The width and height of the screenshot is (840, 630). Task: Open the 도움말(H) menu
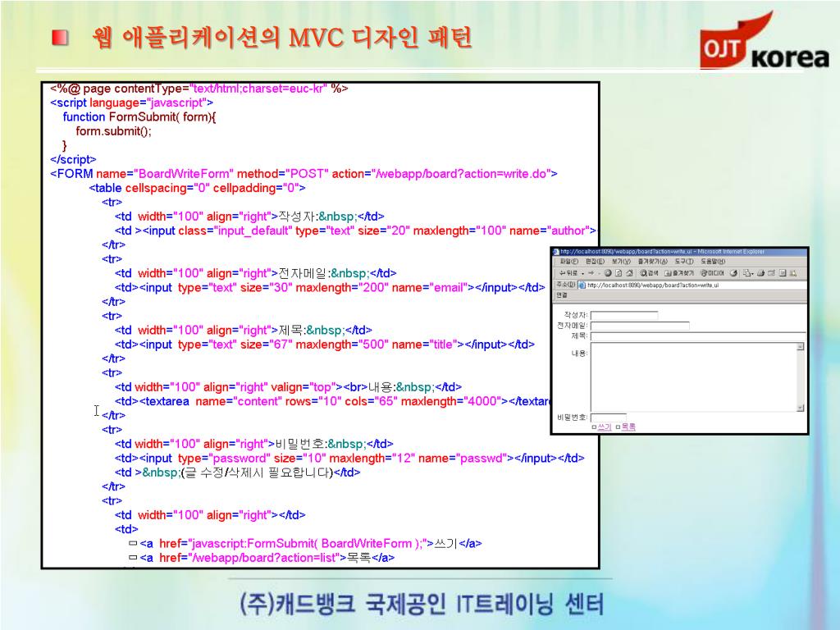(x=713, y=262)
